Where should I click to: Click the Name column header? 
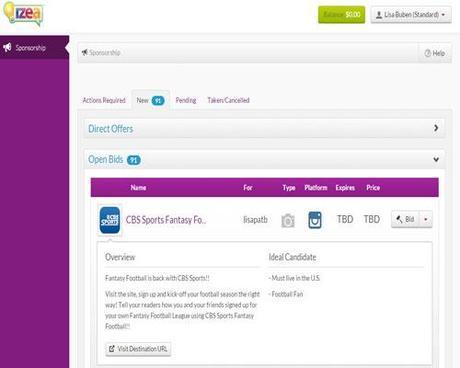138,188
